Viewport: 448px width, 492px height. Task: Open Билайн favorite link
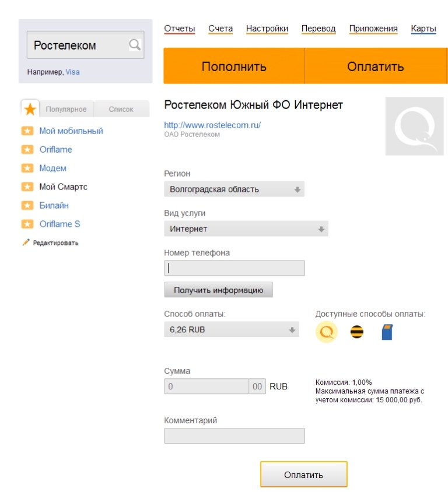[x=54, y=206]
